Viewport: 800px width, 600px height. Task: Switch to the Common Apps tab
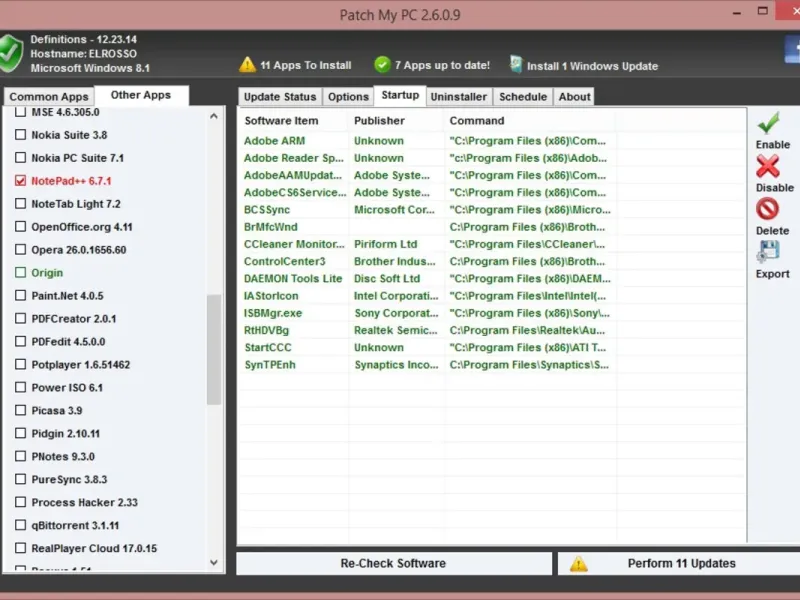pyautogui.click(x=49, y=96)
